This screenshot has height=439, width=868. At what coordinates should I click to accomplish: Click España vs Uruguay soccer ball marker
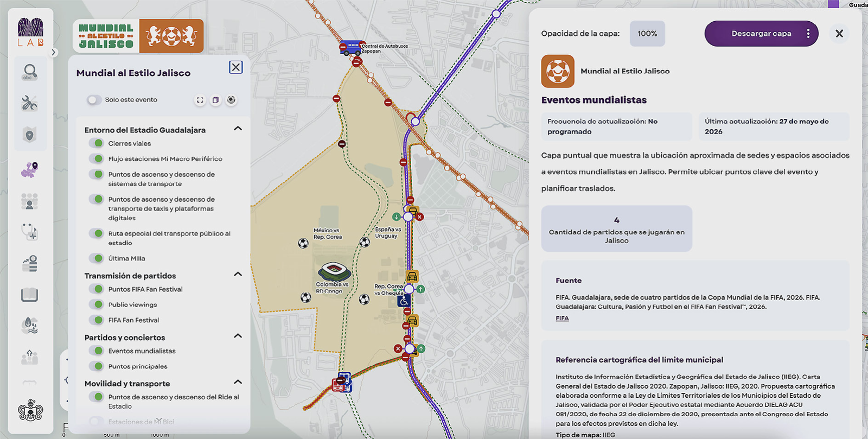pyautogui.click(x=365, y=242)
